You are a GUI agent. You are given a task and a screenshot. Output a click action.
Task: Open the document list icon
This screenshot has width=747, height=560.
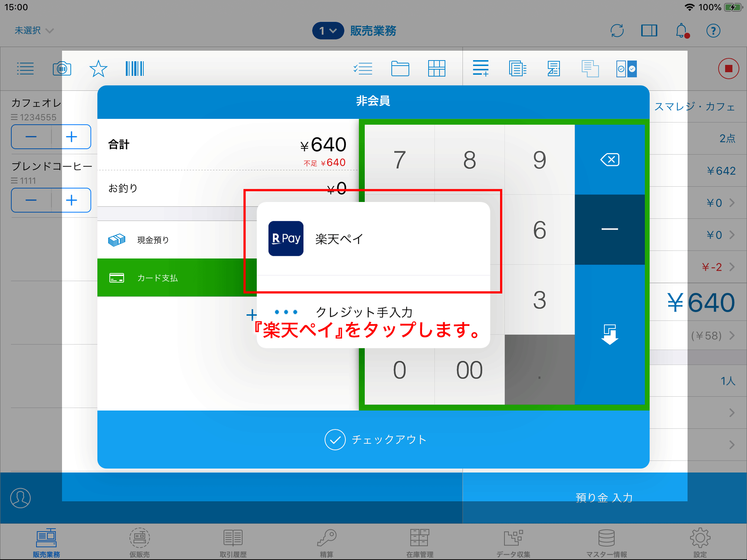(518, 69)
